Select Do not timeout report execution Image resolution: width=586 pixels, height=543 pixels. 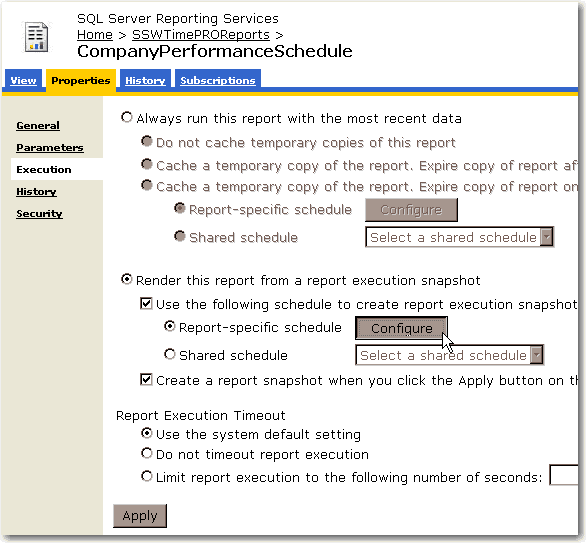click(x=146, y=453)
